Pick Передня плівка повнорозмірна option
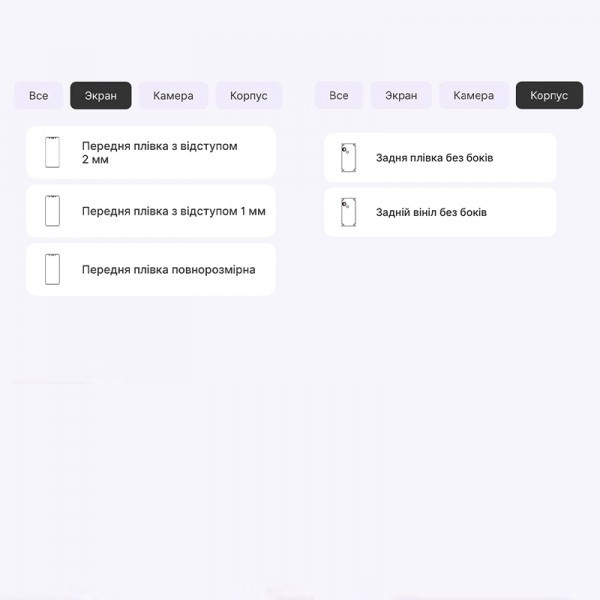 [168, 270]
